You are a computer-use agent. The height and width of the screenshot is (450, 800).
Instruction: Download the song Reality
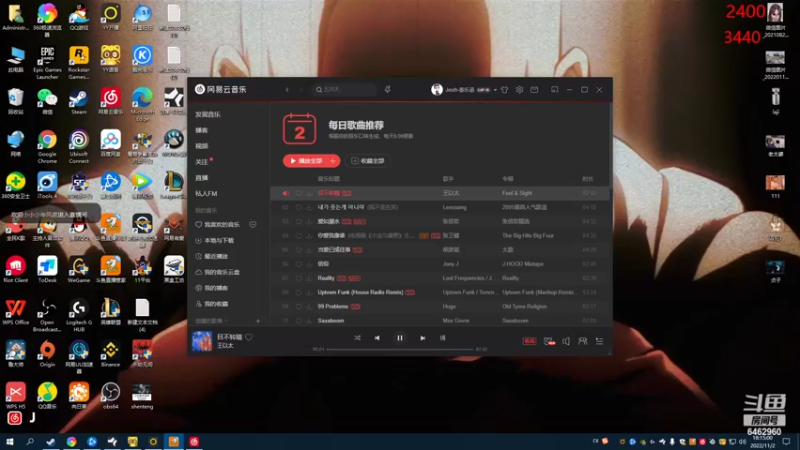pyautogui.click(x=309, y=279)
